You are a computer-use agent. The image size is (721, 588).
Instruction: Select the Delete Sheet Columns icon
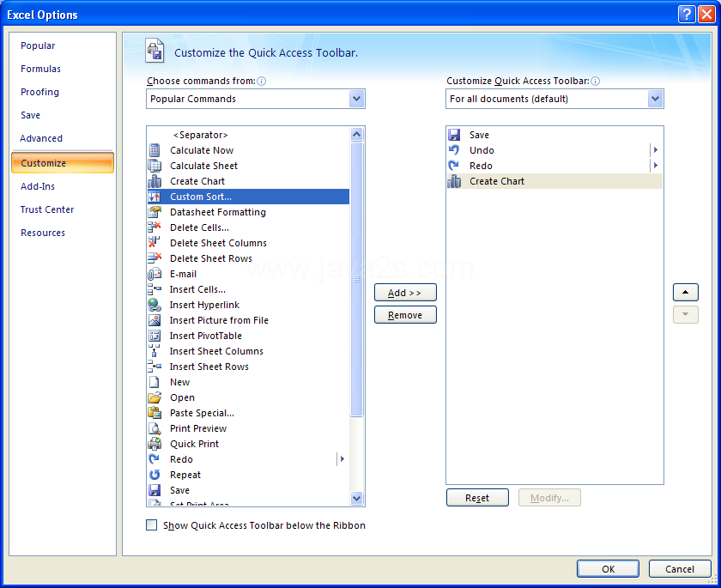154,243
